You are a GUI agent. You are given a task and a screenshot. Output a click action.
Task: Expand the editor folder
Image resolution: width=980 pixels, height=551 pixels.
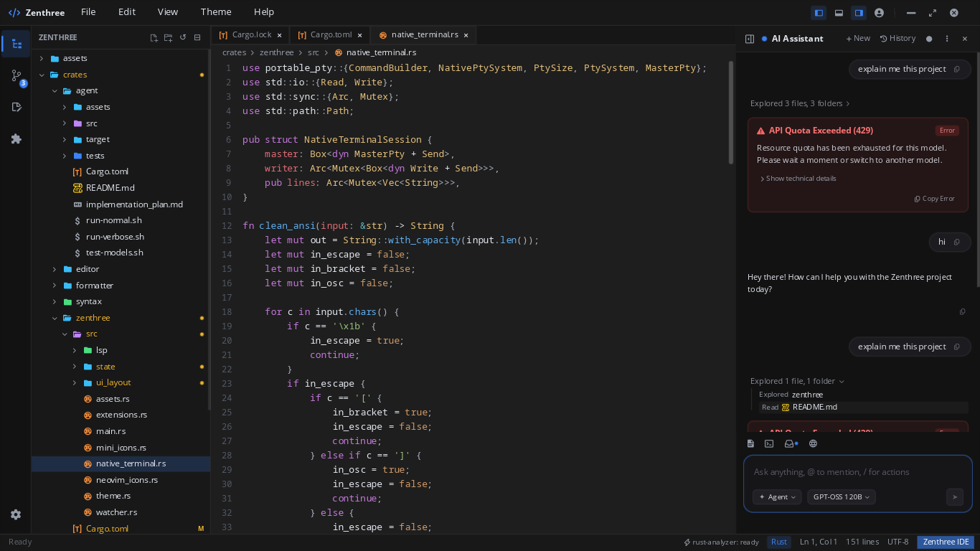(x=121, y=269)
